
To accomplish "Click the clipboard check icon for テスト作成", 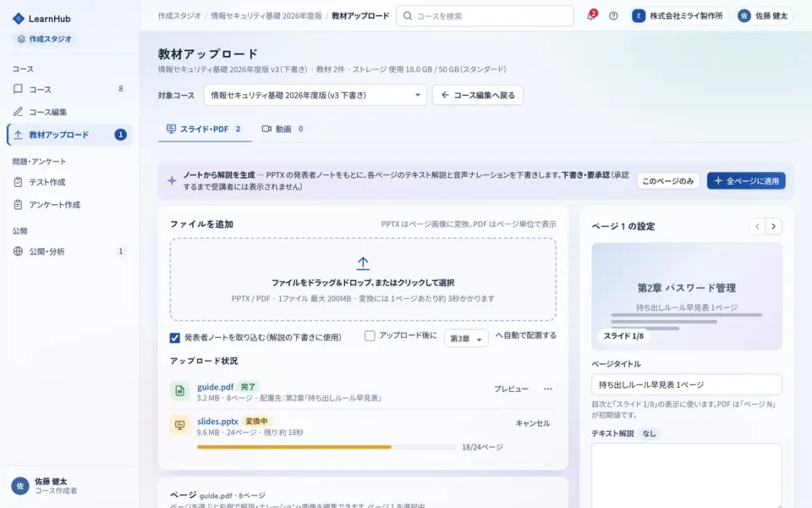I will pos(18,182).
